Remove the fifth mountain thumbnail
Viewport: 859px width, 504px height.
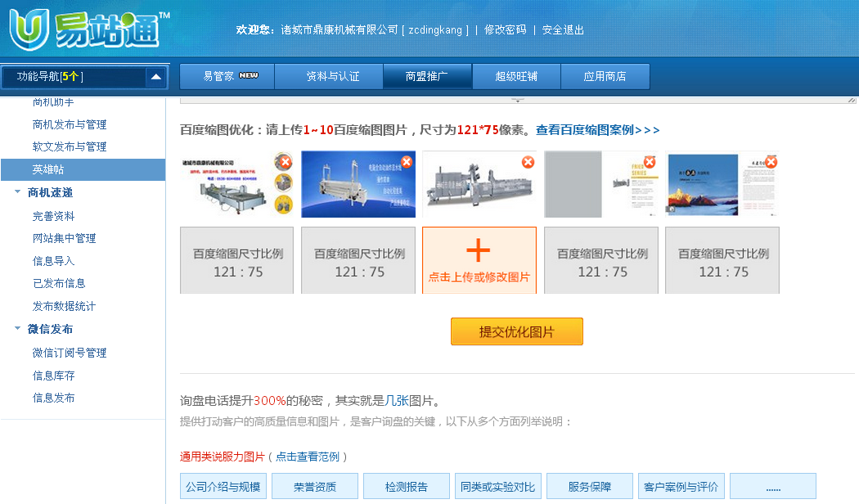[771, 162]
